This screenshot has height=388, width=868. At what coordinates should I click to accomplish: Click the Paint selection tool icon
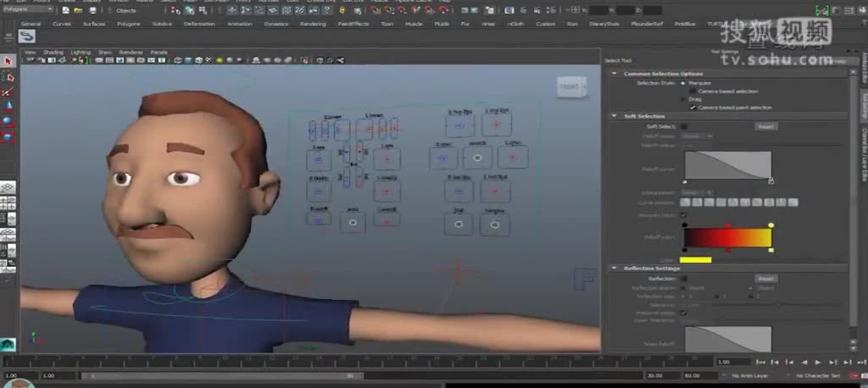click(8, 91)
